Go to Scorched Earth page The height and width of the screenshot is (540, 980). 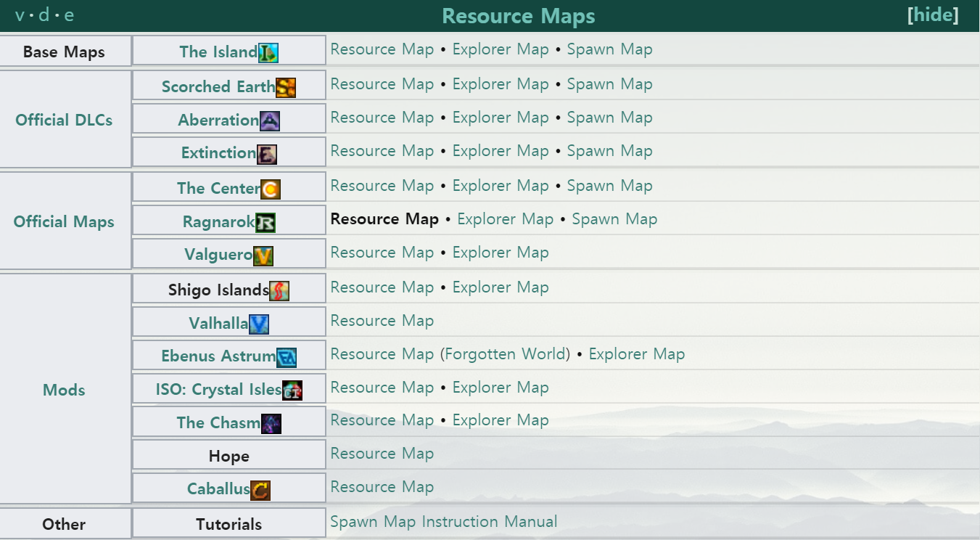(x=218, y=86)
